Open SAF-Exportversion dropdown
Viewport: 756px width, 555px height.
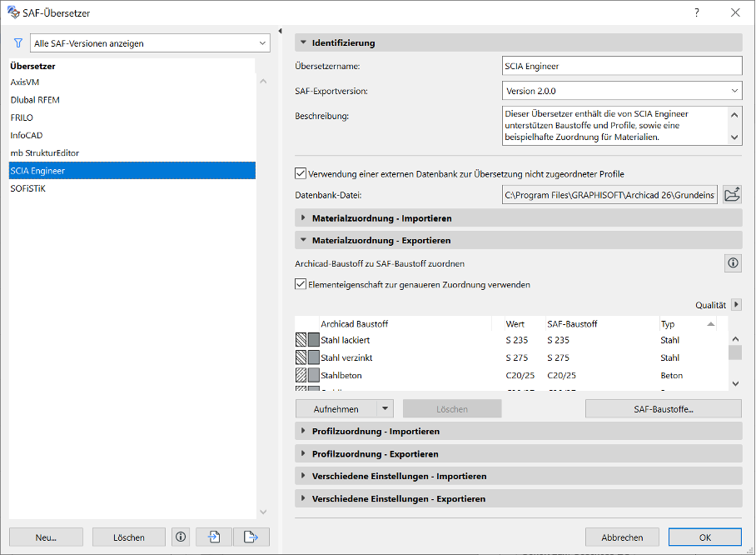[x=622, y=91]
